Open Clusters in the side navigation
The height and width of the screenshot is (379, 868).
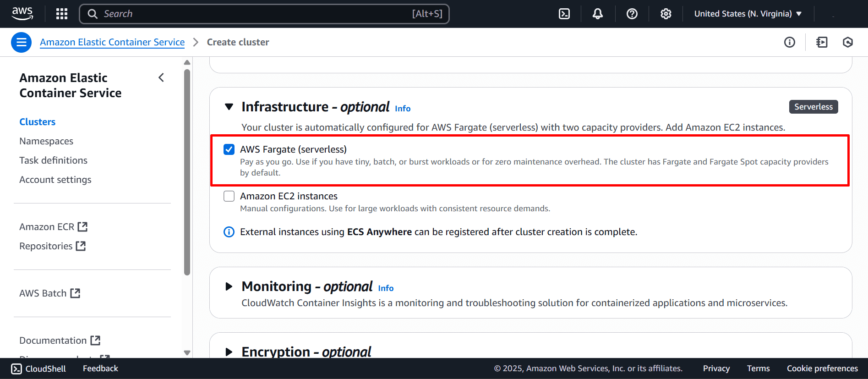pyautogui.click(x=38, y=122)
